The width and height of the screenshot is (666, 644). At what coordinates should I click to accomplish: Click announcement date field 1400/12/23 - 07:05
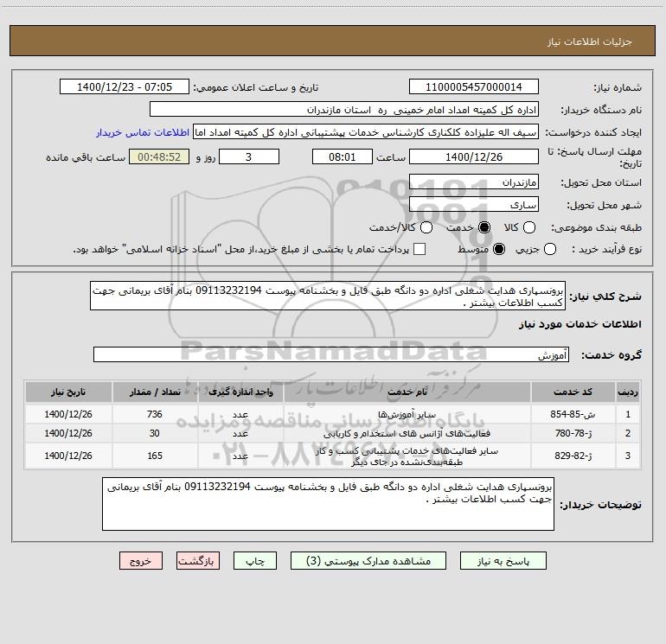coord(125,87)
